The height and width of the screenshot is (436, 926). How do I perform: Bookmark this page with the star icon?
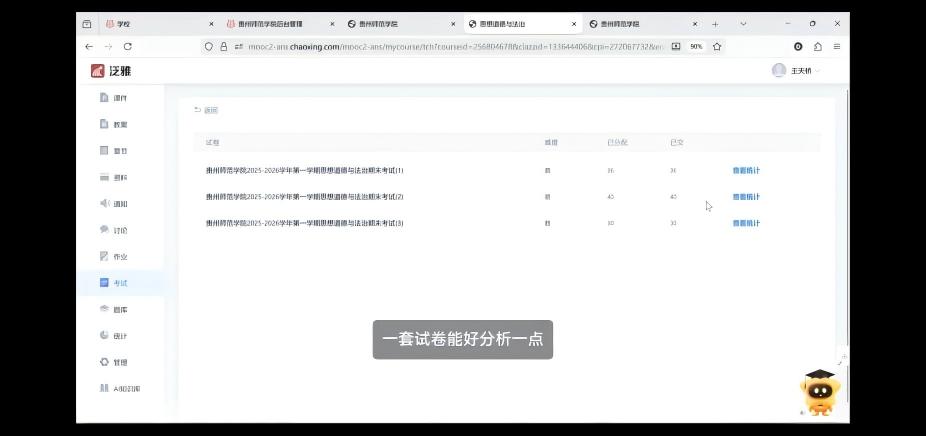pyautogui.click(x=717, y=47)
